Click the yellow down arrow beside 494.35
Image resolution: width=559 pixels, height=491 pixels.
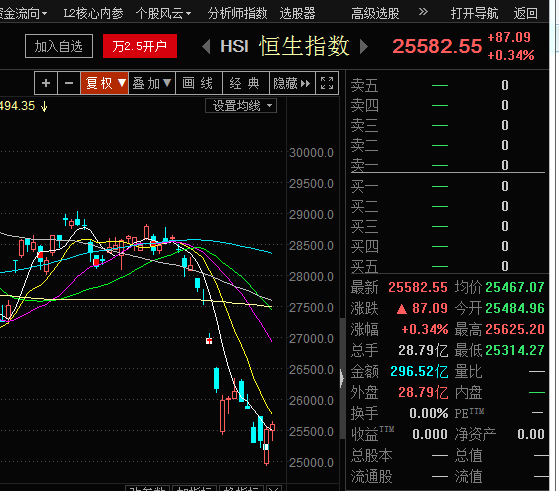pos(44,106)
